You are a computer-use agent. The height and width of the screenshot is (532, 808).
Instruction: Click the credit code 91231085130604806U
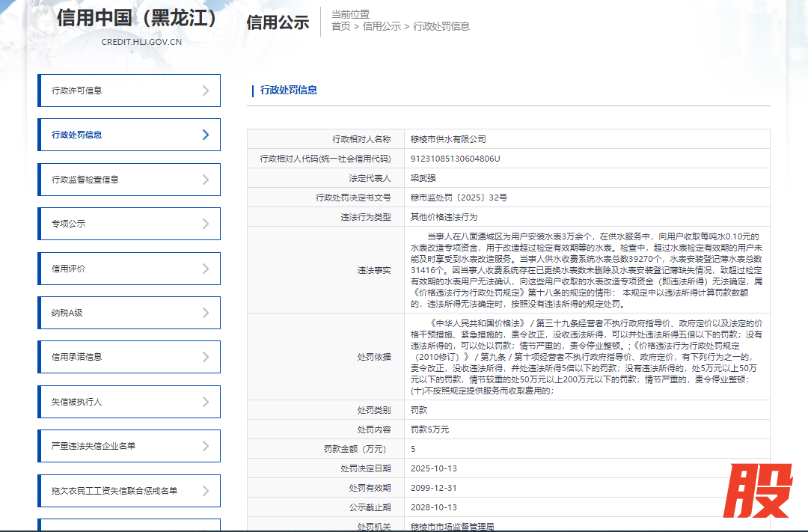[455, 159]
